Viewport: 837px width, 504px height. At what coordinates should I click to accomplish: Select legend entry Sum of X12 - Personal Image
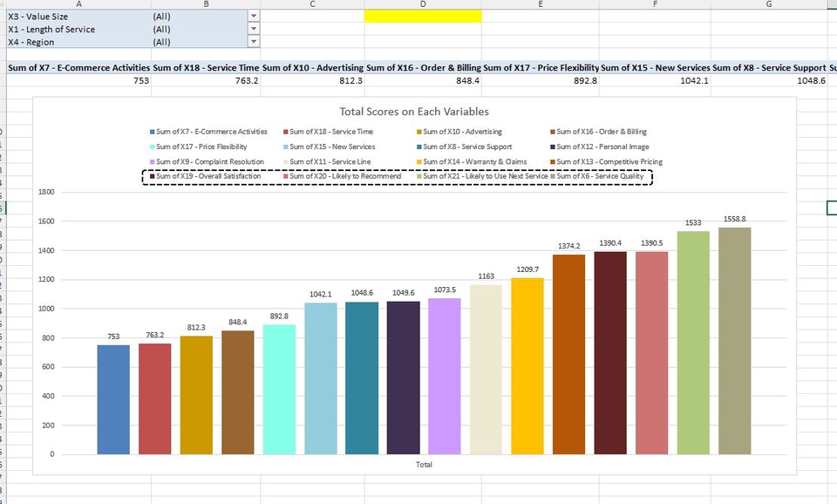(600, 146)
